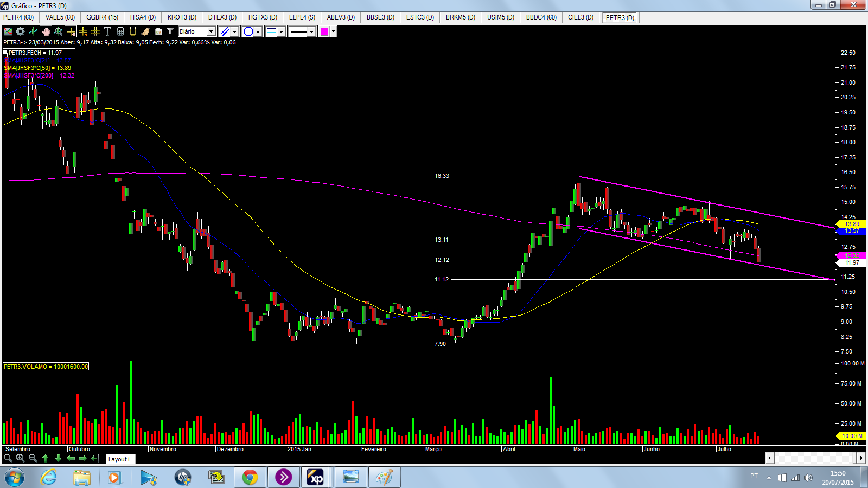
Task: Click the green up arrow icon
Action: tap(46, 458)
